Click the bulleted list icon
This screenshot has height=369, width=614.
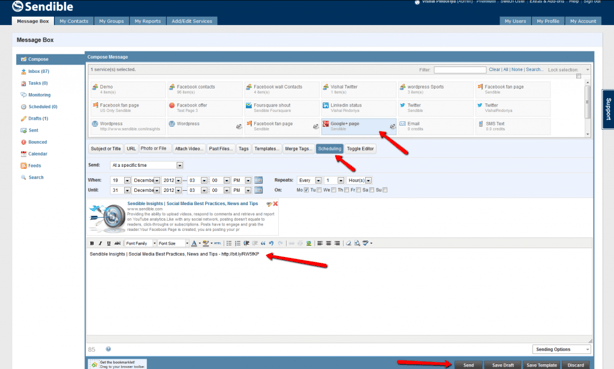pyautogui.click(x=229, y=243)
